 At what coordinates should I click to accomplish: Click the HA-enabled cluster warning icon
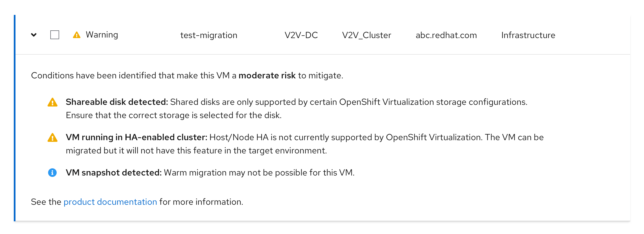click(x=53, y=138)
